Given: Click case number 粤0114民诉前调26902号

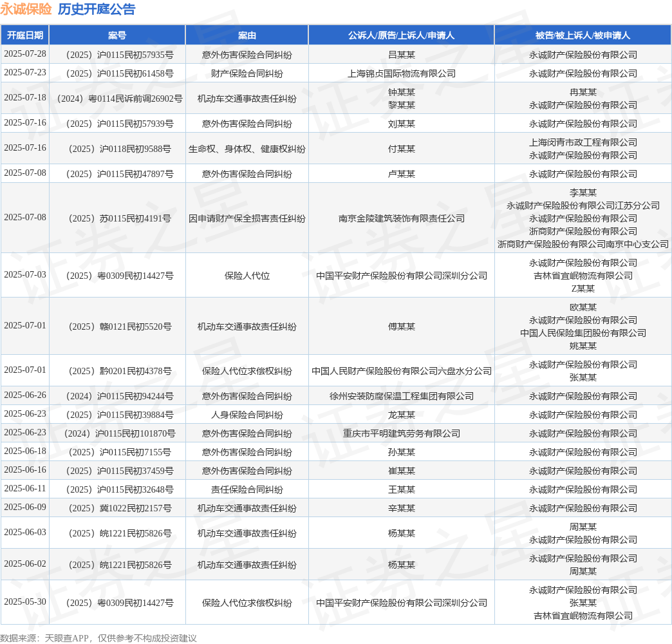Looking at the screenshot, I should point(120,99).
